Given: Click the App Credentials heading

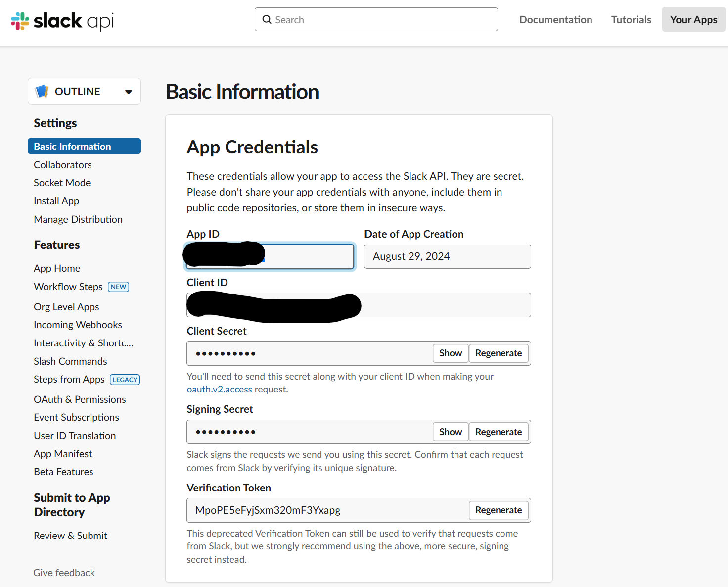Looking at the screenshot, I should click(252, 147).
